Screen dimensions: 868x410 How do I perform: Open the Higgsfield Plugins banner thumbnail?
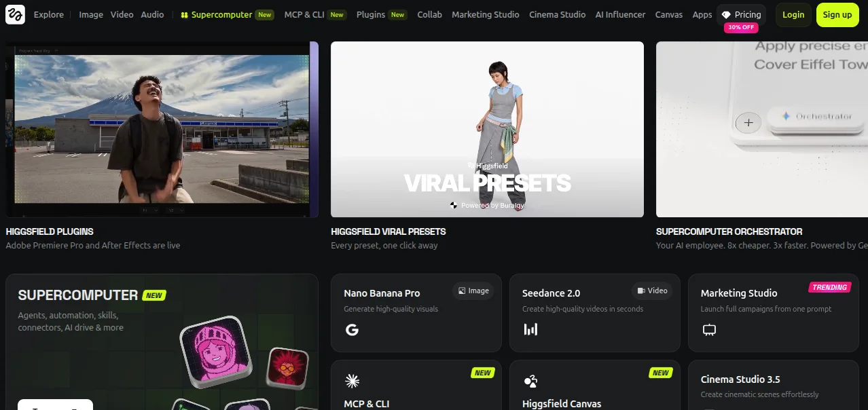[x=162, y=130]
